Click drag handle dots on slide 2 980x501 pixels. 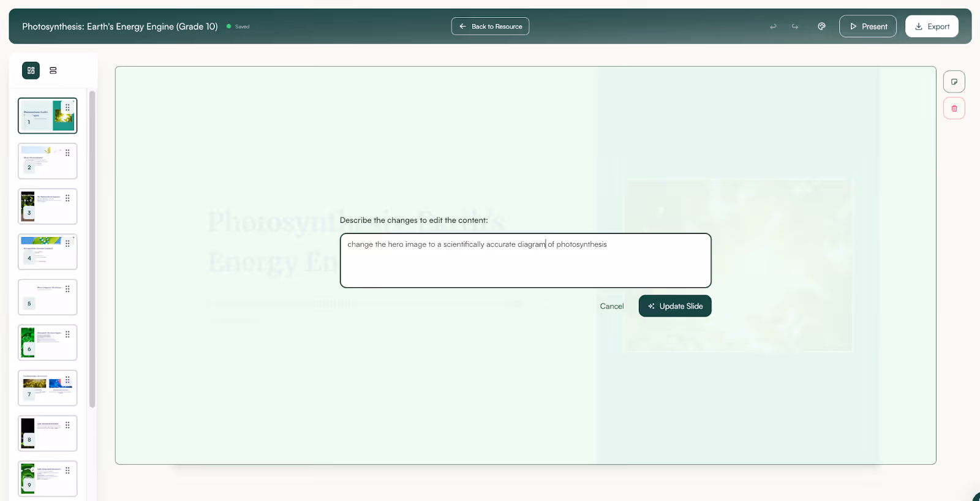[67, 153]
